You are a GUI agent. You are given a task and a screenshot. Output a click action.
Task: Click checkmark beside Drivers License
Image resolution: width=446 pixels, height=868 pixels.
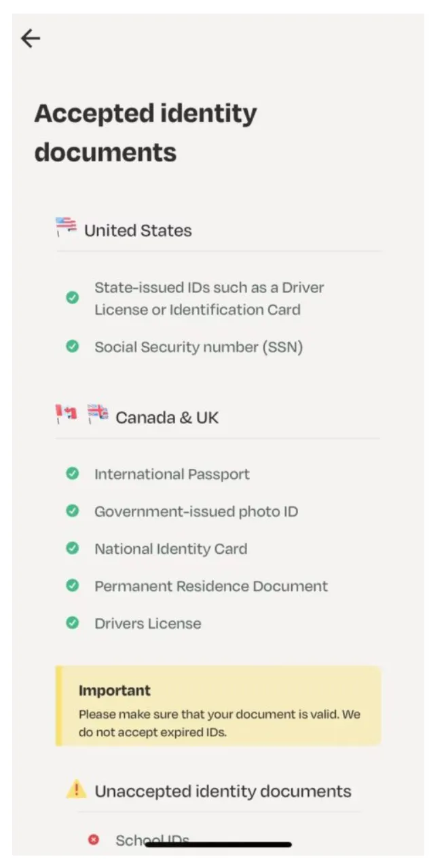pos(72,623)
